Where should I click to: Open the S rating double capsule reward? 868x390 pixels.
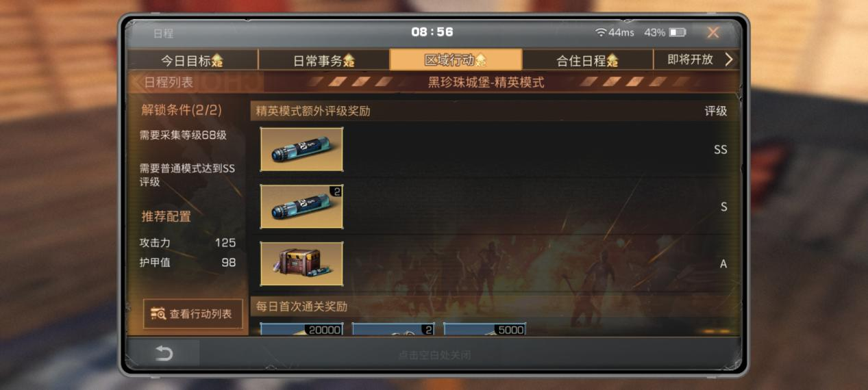301,207
